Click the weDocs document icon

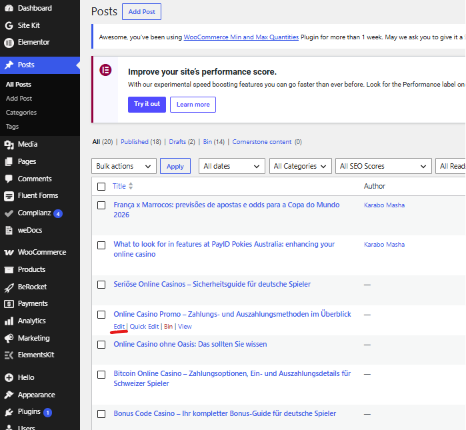coord(9,230)
